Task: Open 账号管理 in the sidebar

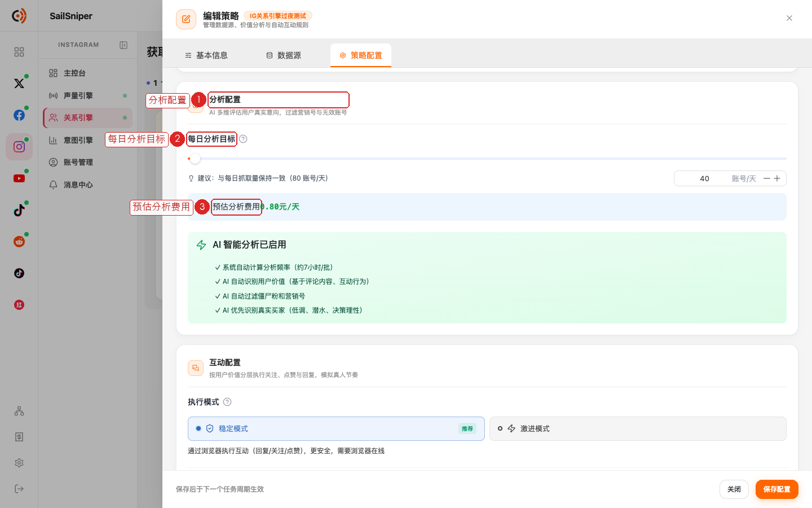Action: coord(87,163)
